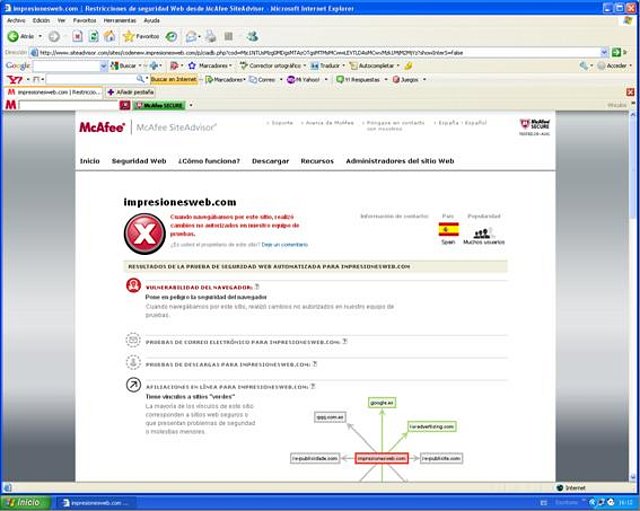Screen dimensions: 640x511
Task: Click green McAfee SECURE rating button
Action: 159,105
